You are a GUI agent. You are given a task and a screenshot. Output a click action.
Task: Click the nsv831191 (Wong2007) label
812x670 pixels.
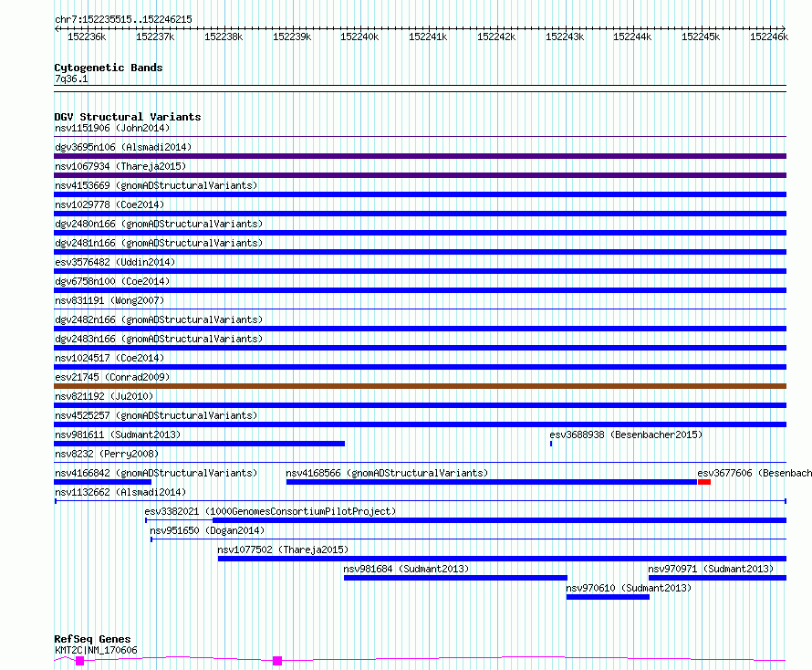point(109,300)
